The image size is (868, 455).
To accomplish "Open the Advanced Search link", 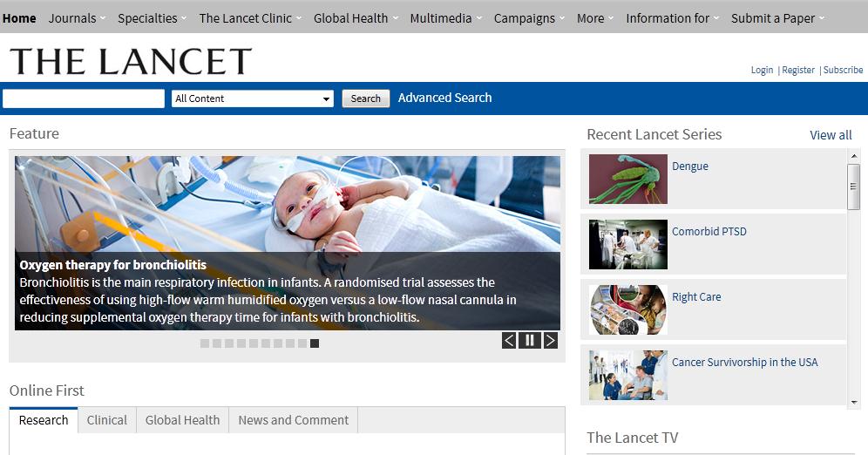I will tap(444, 98).
